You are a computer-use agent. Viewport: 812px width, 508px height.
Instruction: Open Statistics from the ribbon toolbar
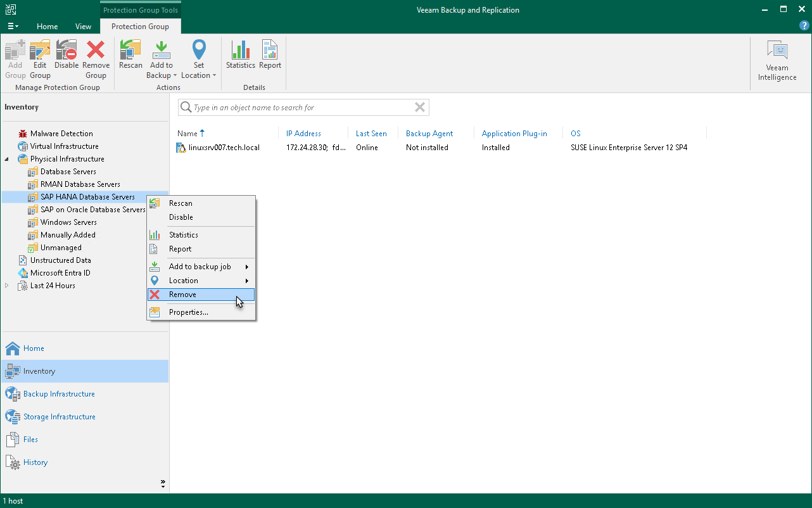click(241, 54)
